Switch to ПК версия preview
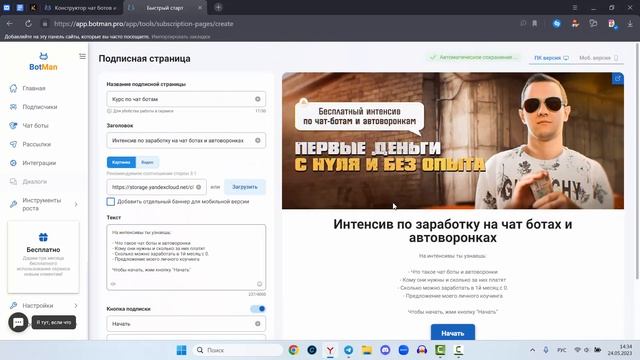640x360 pixels. pos(551,58)
